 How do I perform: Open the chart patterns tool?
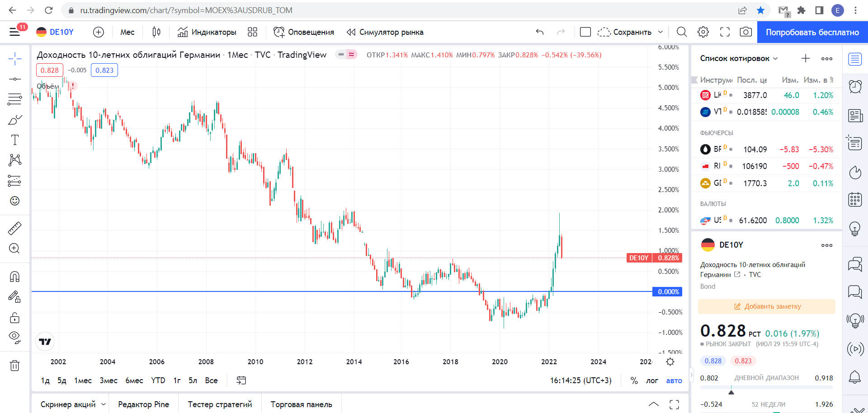[15, 160]
